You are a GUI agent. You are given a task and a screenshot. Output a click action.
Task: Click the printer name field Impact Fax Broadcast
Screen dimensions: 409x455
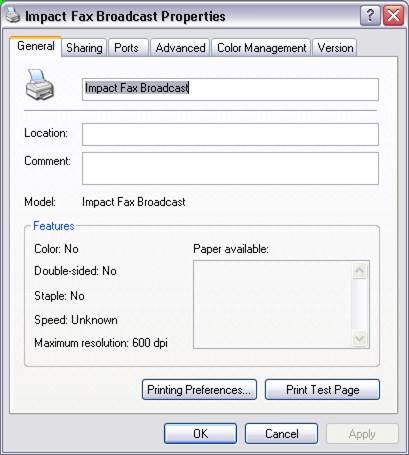tap(230, 89)
